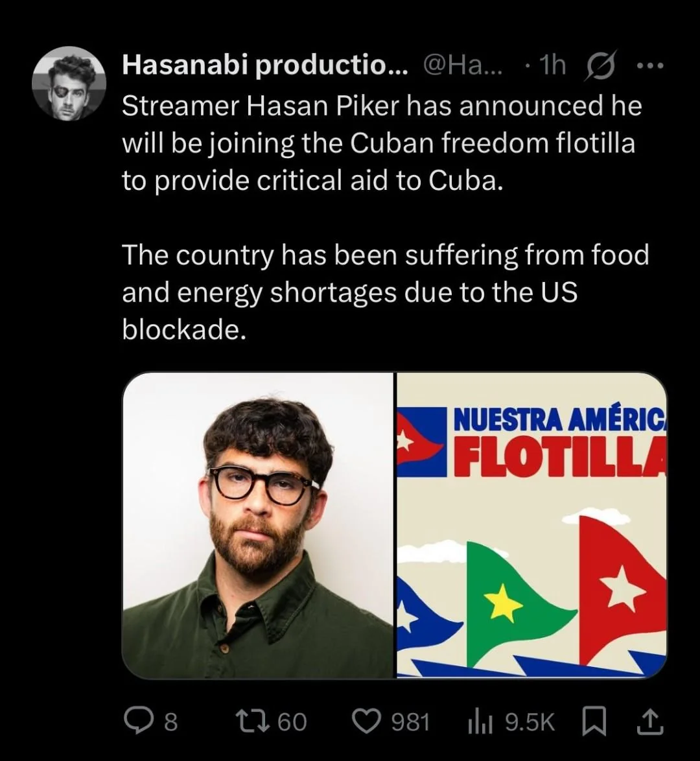Click the paragraph about the US blockade

pos(385,293)
